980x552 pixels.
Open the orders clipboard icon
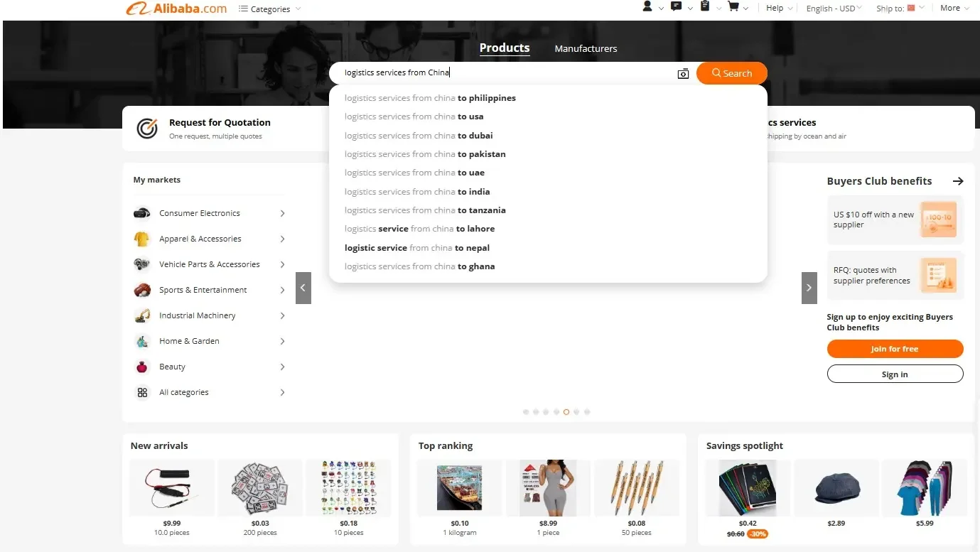705,7
